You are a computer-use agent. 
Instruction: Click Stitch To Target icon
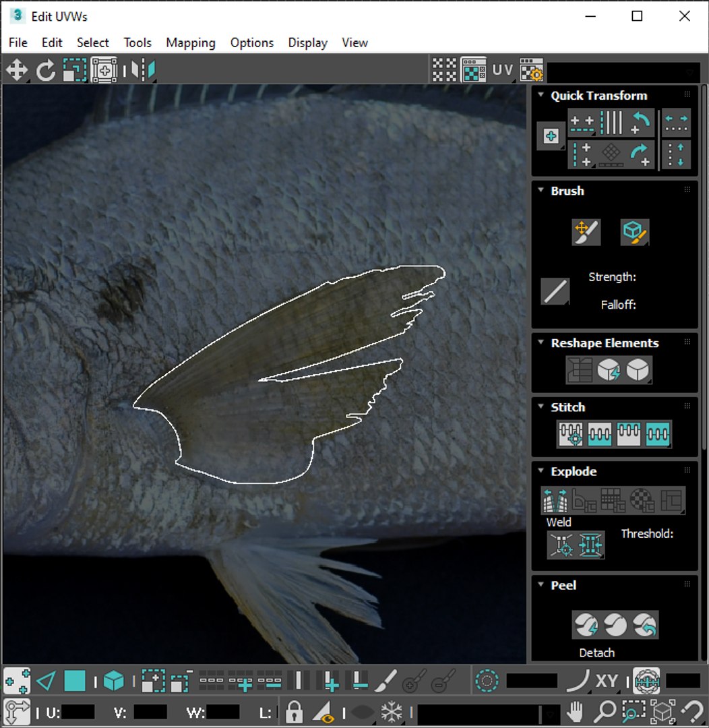tap(571, 434)
